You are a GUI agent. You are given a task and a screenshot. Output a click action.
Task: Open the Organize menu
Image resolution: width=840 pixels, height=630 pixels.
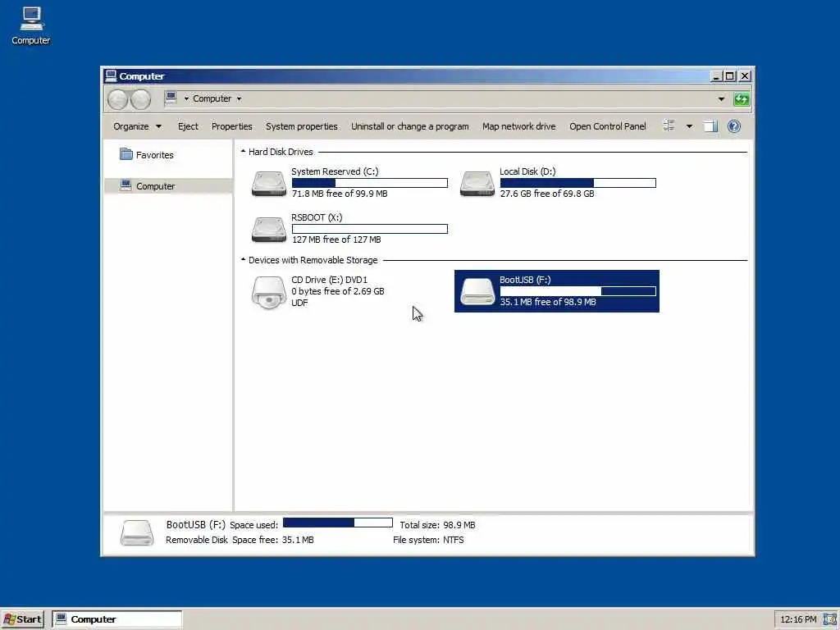click(137, 126)
